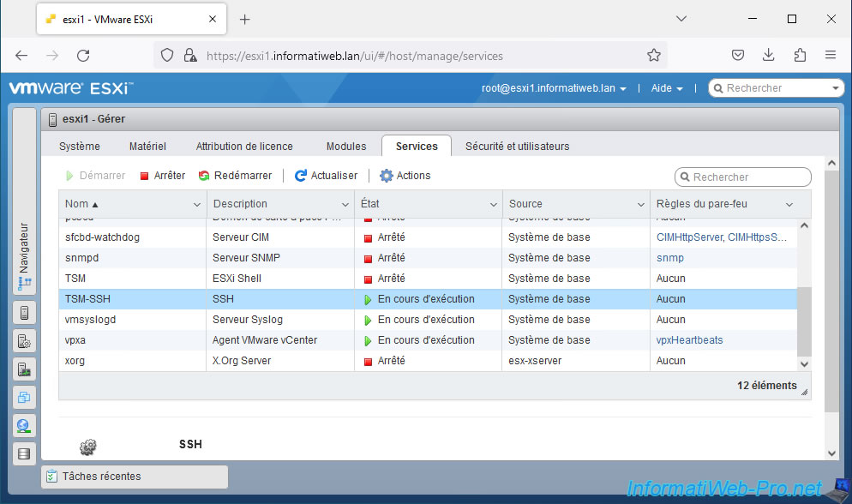Viewport: 852px width, 504px height.
Task: Open the Firefox application menu
Action: click(x=831, y=55)
